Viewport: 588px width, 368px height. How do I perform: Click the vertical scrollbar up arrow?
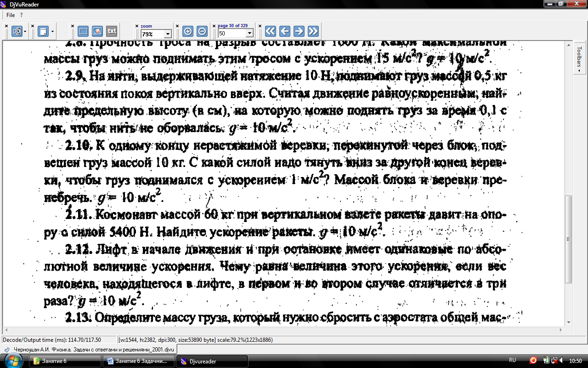569,44
